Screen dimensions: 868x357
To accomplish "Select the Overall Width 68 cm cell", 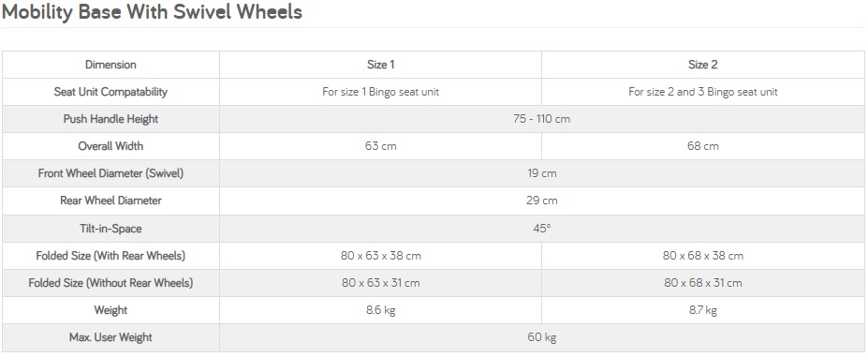I will click(x=702, y=146).
